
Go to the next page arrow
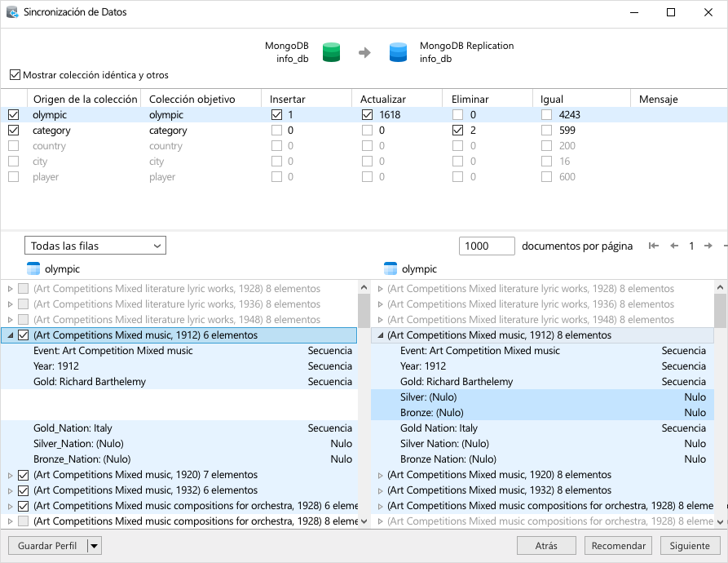click(708, 246)
